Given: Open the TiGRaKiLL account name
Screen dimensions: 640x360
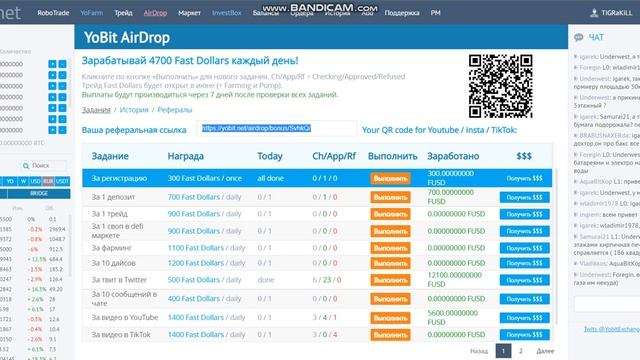Looking at the screenshot, I should pos(617,13).
